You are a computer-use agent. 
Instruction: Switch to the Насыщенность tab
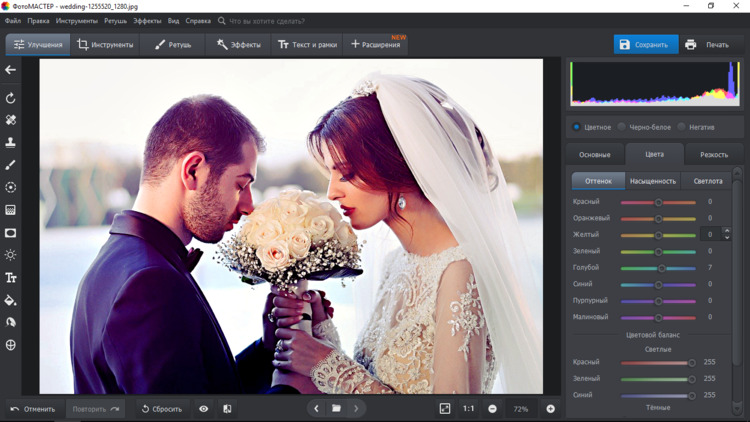pos(652,181)
